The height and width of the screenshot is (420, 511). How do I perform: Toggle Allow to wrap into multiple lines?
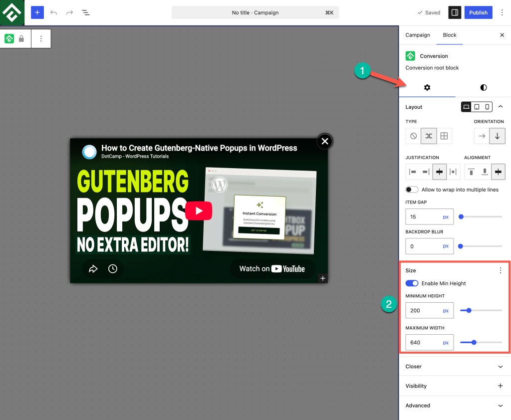click(412, 190)
